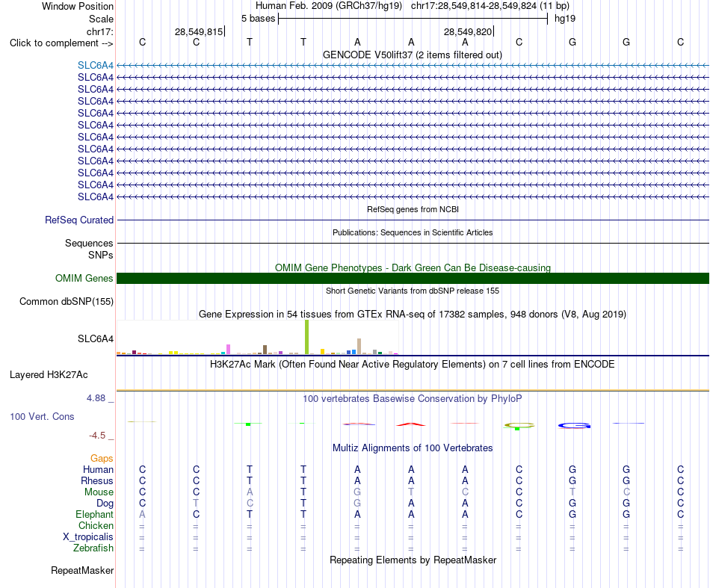Click chr17:28,549,814-28,549,824 position text
This screenshot has width=710, height=588.
pos(474,6)
